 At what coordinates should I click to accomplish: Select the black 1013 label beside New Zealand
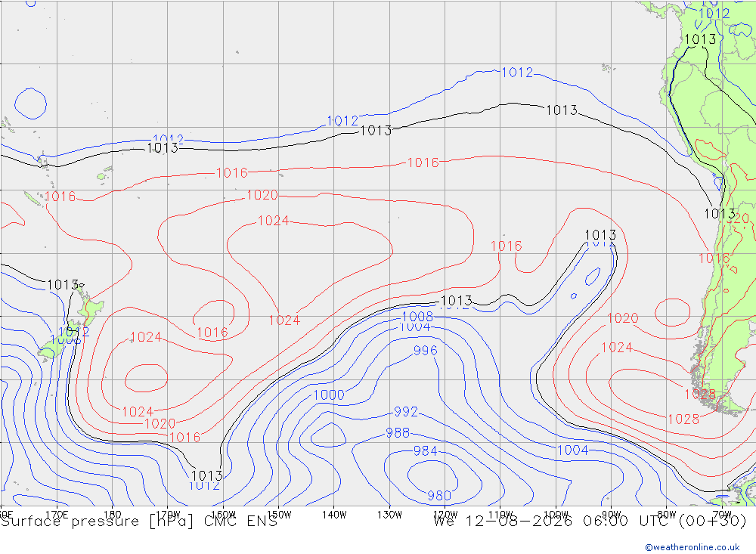(64, 285)
